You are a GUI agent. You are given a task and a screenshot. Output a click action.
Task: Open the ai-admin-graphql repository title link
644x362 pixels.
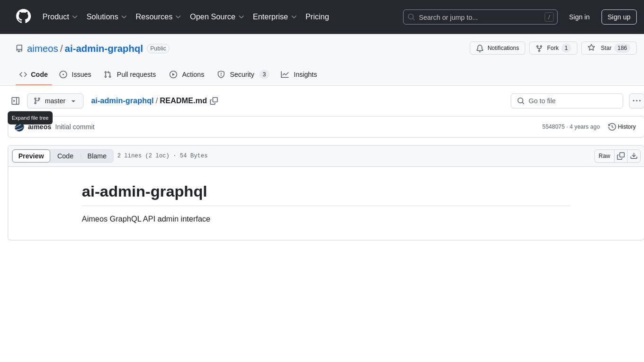[104, 49]
